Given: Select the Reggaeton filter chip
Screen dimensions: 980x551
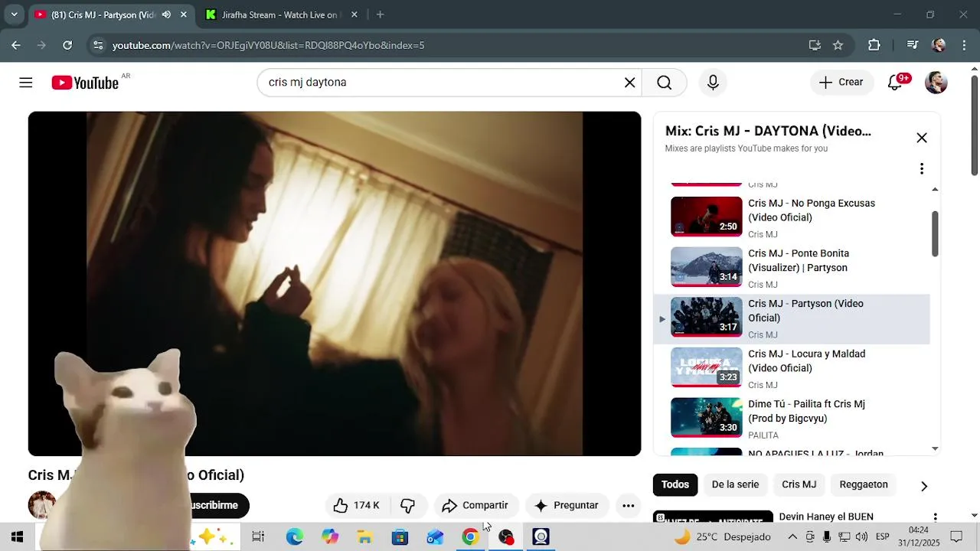Looking at the screenshot, I should pos(864,484).
